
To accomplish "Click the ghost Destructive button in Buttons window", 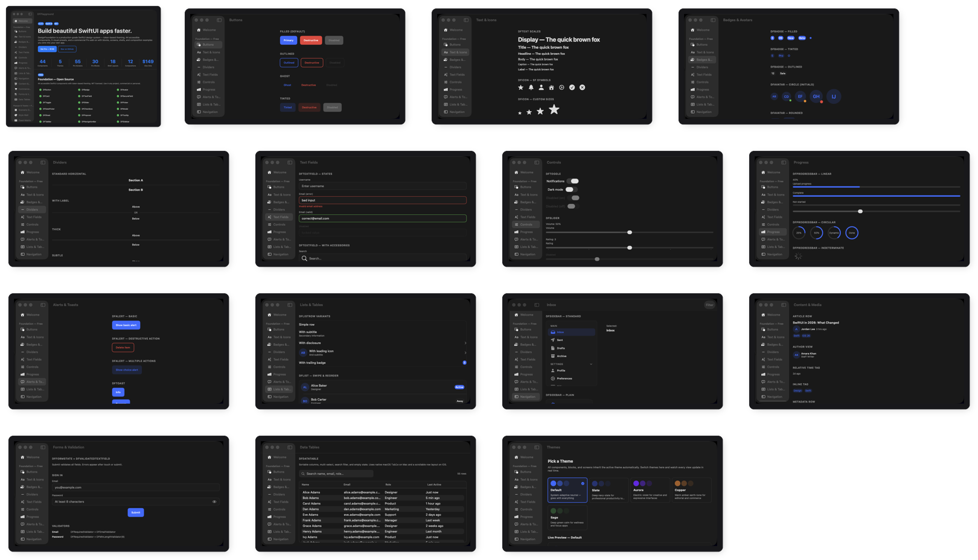I will (308, 85).
